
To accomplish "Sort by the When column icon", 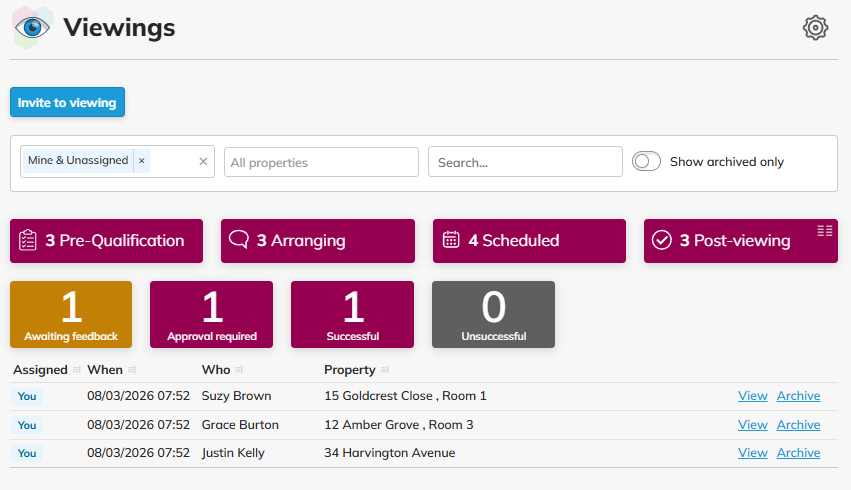I will (x=132, y=370).
